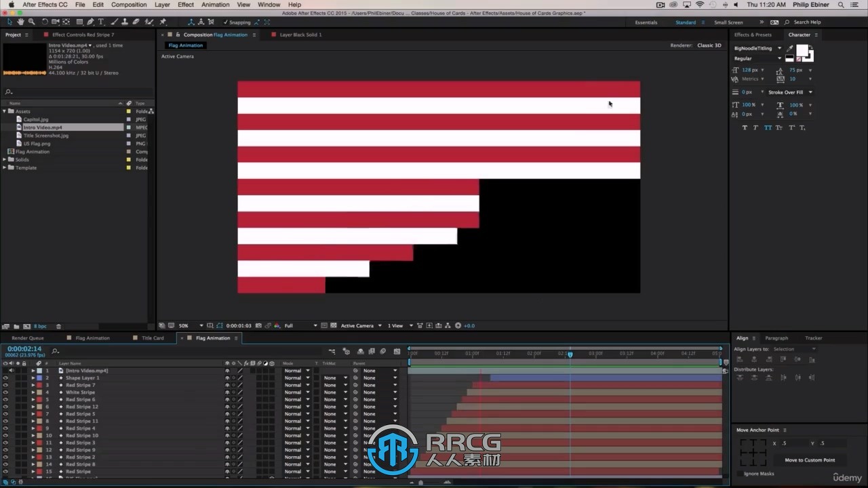Screen dimensions: 868x488
Task: Click the Flag Animation breadcrumb button
Action: click(185, 45)
